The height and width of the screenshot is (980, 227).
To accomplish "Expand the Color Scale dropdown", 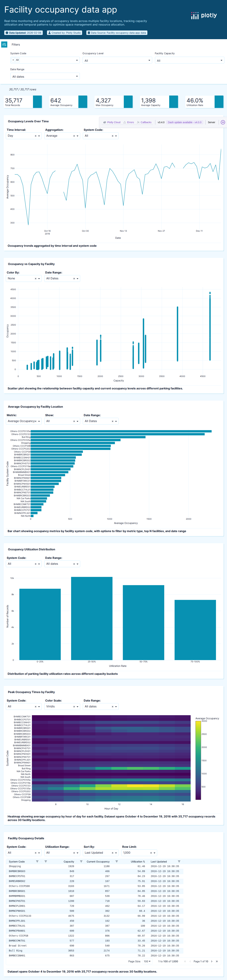I will pos(77,707).
